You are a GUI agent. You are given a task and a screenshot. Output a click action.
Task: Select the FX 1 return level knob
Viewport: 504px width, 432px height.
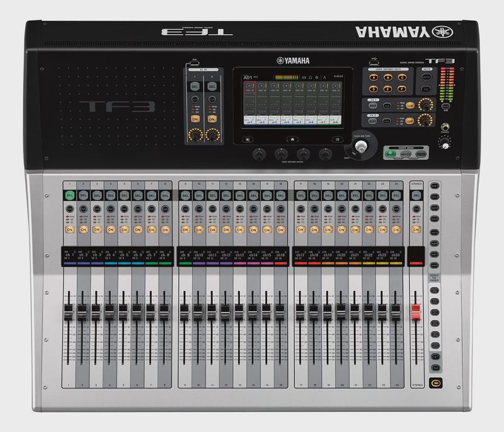pyautogui.click(x=426, y=105)
